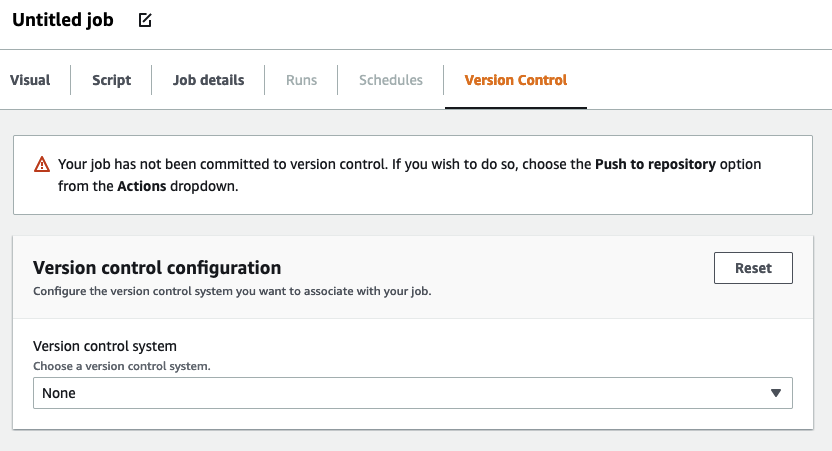
Task: Click the edit job name pencil icon
Action: pos(145,20)
